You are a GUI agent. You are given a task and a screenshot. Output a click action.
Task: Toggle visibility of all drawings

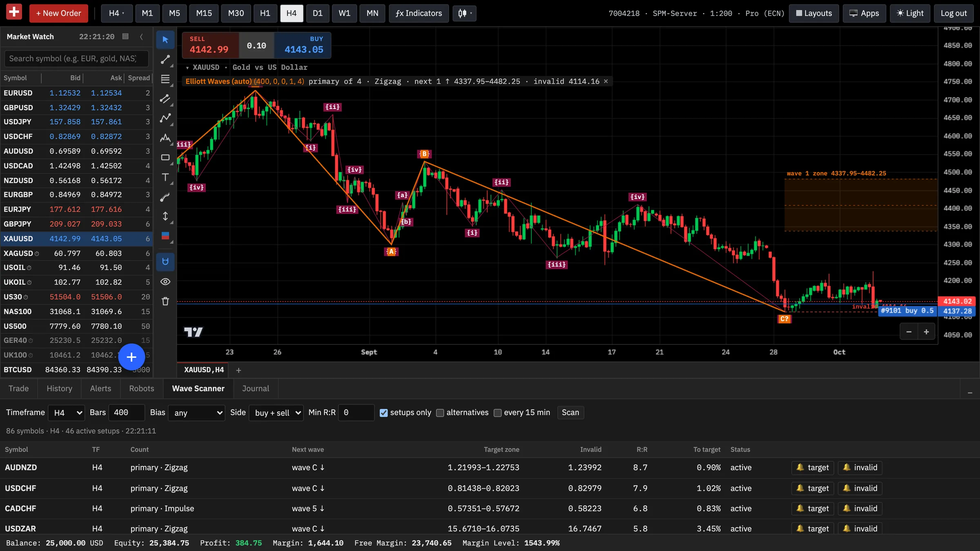coord(165,282)
